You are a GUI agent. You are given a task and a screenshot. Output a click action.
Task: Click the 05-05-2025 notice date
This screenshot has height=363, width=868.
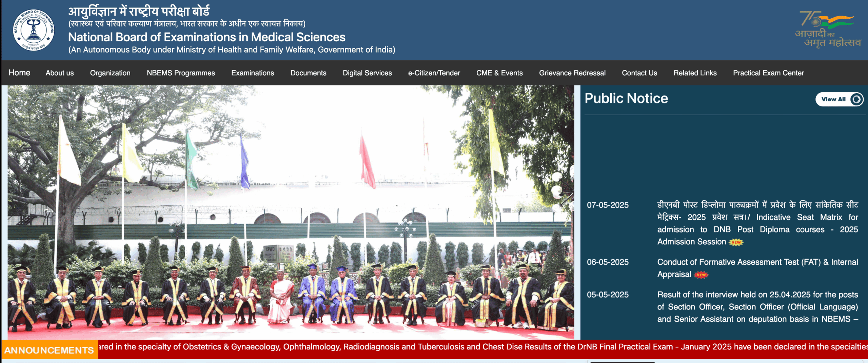tap(608, 295)
